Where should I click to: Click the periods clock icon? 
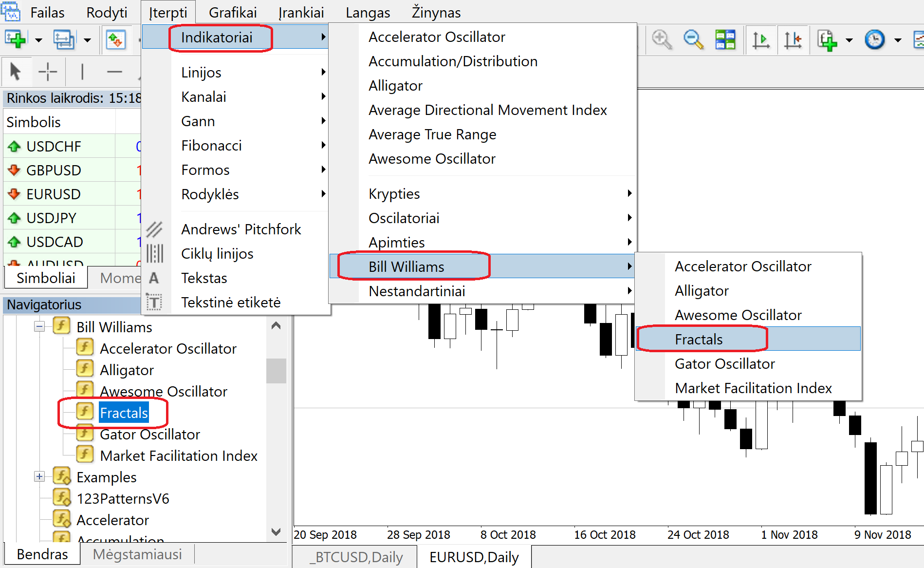tap(874, 39)
